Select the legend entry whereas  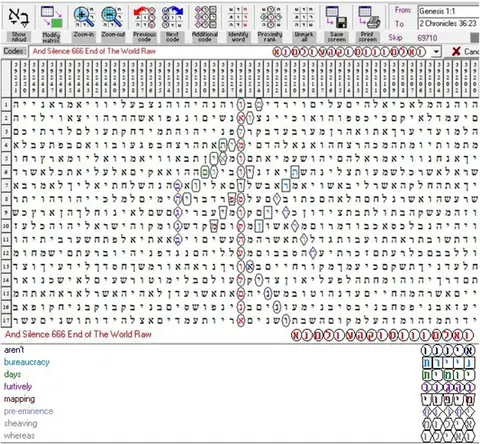(19, 436)
